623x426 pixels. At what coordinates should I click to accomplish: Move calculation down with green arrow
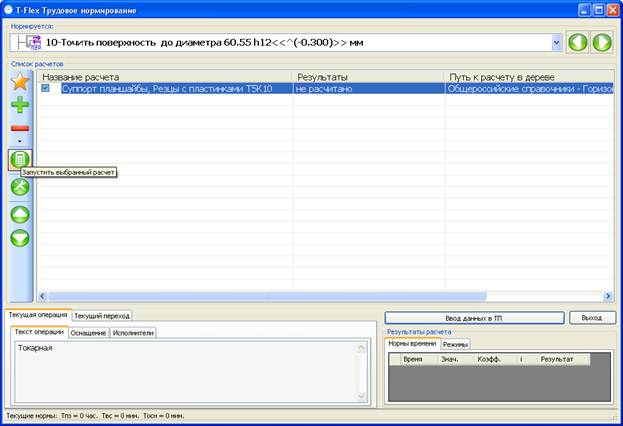tap(20, 238)
